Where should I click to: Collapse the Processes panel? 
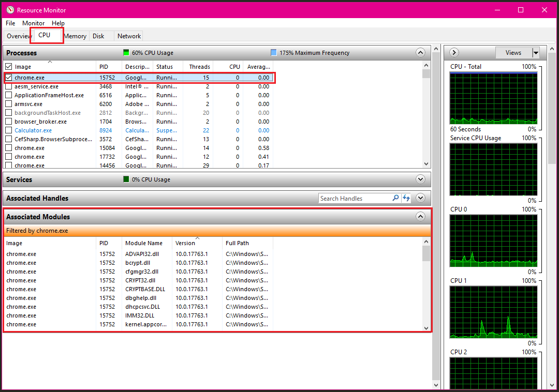[x=420, y=52]
